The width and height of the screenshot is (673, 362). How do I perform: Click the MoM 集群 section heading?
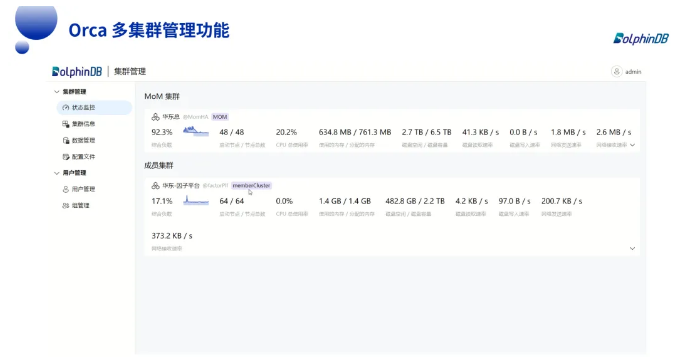(162, 96)
